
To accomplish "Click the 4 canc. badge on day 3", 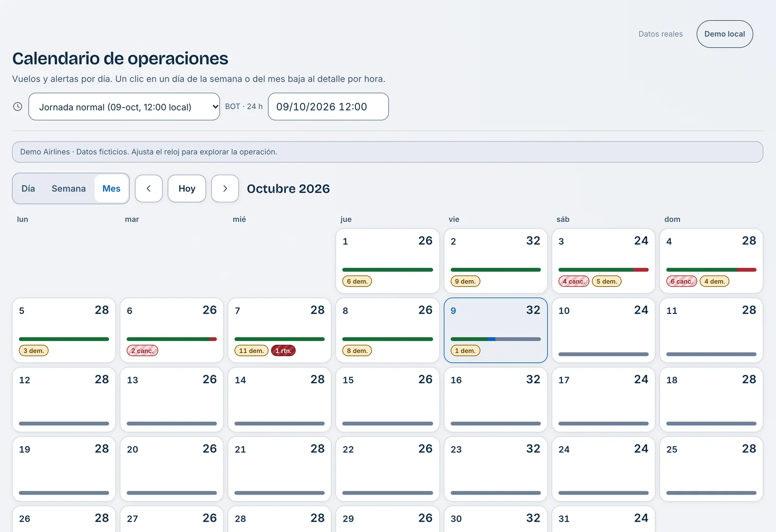I will click(574, 281).
